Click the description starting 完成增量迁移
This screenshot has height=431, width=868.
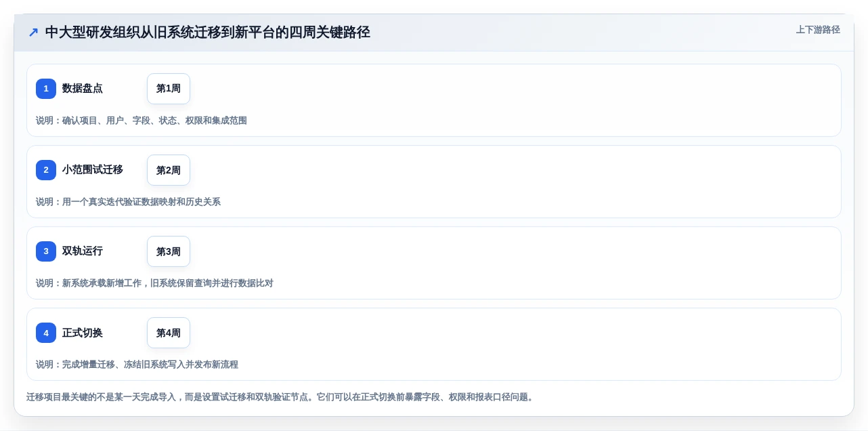pyautogui.click(x=137, y=365)
